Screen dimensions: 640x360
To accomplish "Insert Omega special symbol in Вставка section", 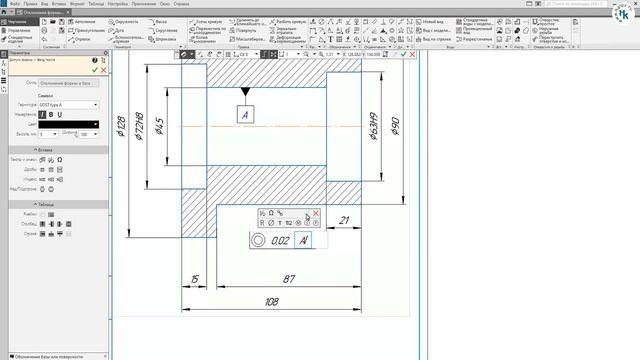I will coord(60,160).
